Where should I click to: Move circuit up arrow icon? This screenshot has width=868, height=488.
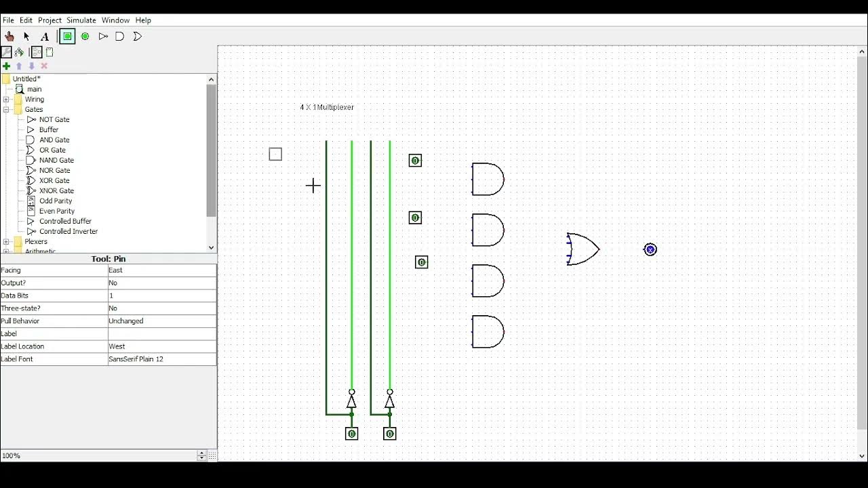(19, 66)
